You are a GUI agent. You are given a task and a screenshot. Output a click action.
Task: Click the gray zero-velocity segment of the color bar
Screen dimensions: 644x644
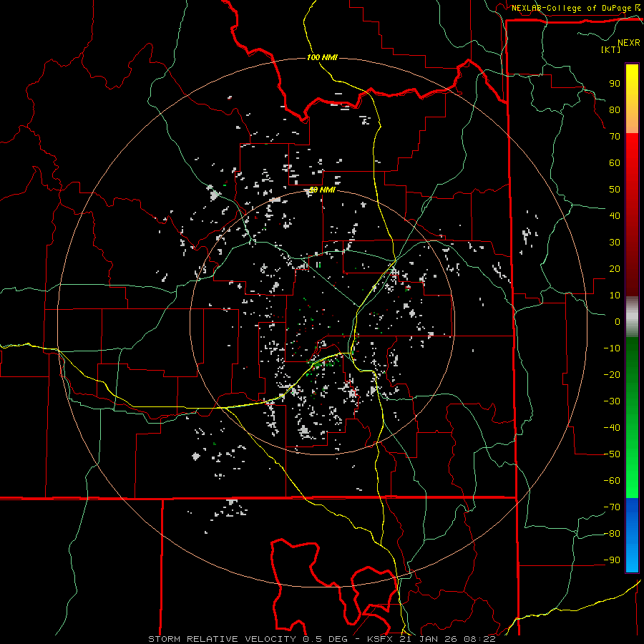point(632,317)
